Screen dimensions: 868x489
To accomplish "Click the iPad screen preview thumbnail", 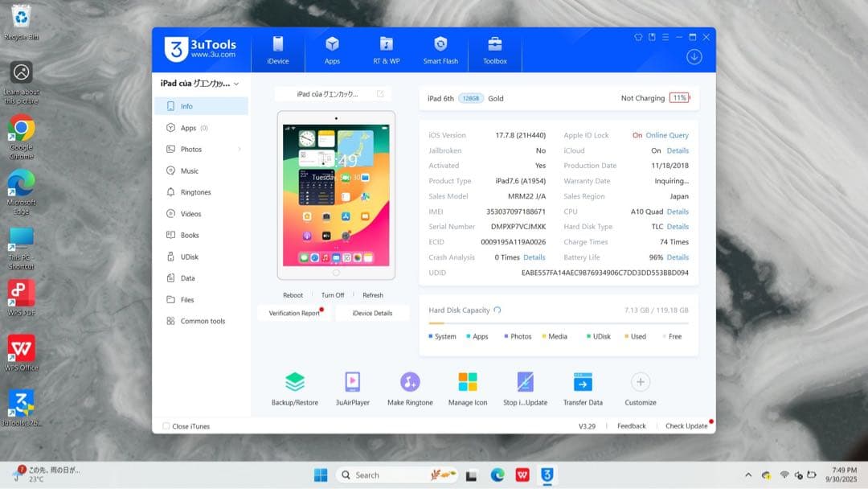I will [x=335, y=195].
